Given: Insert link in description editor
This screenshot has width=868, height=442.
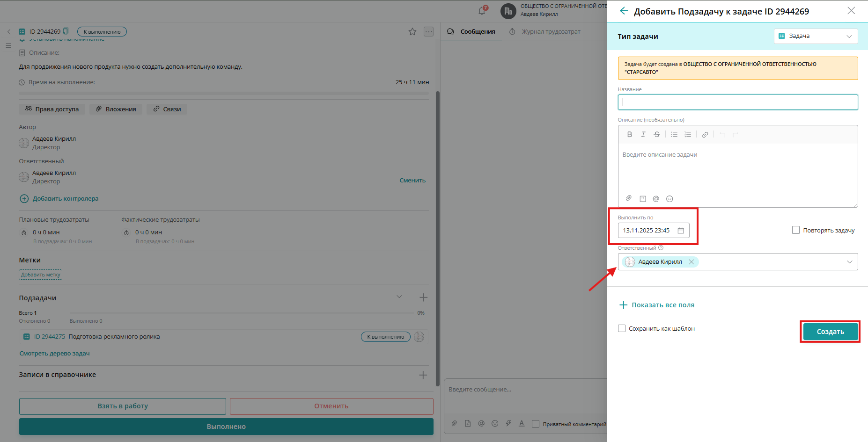Looking at the screenshot, I should point(705,135).
